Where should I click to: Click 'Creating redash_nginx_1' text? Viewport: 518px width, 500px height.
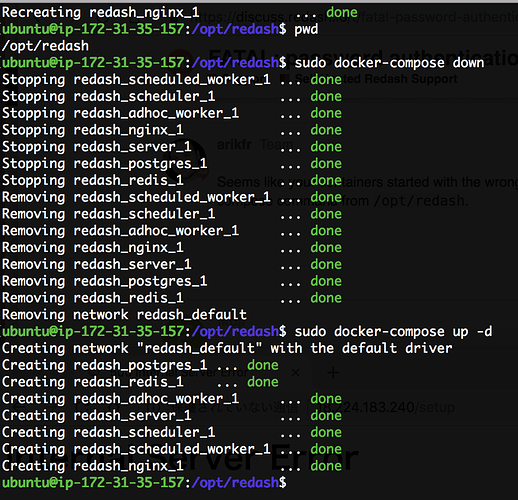(93, 466)
